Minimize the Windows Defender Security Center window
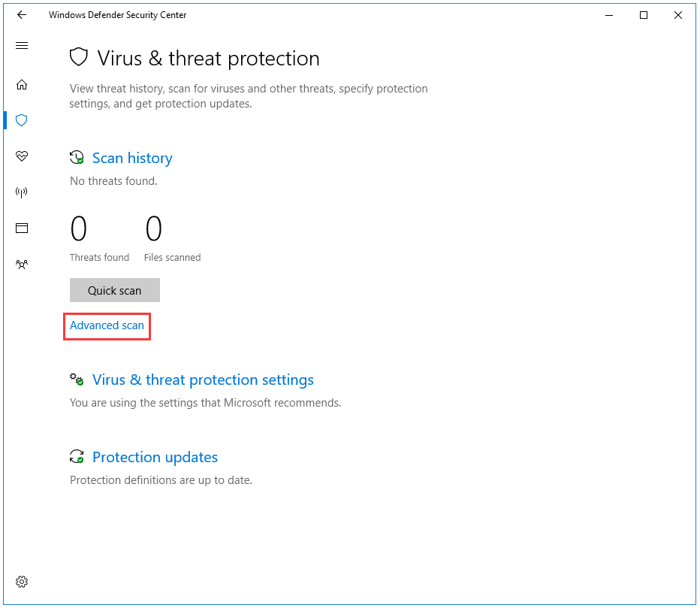 point(609,15)
